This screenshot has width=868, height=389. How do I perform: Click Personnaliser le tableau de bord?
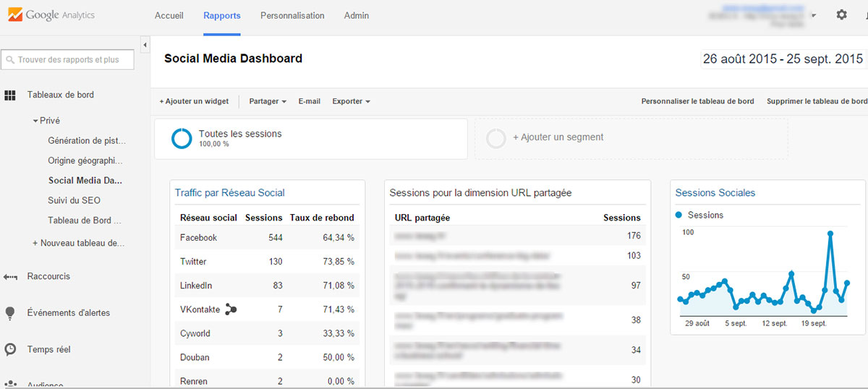tap(698, 101)
